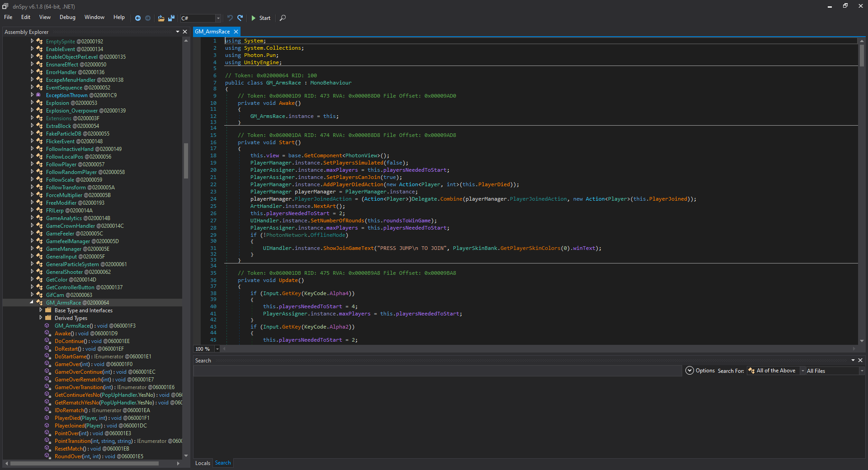Expand the Base Type and Interfaces node
868x470 pixels.
click(41, 310)
